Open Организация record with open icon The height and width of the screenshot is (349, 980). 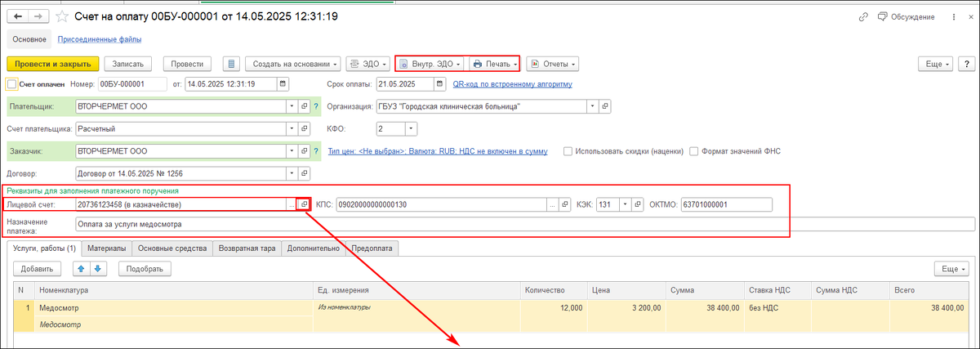(x=604, y=106)
